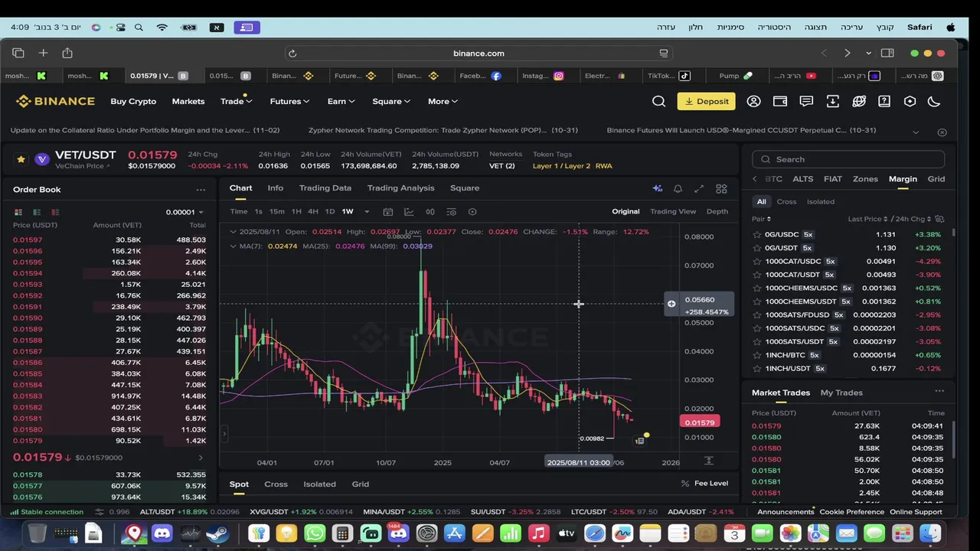Select 1D time interval

pyautogui.click(x=330, y=212)
